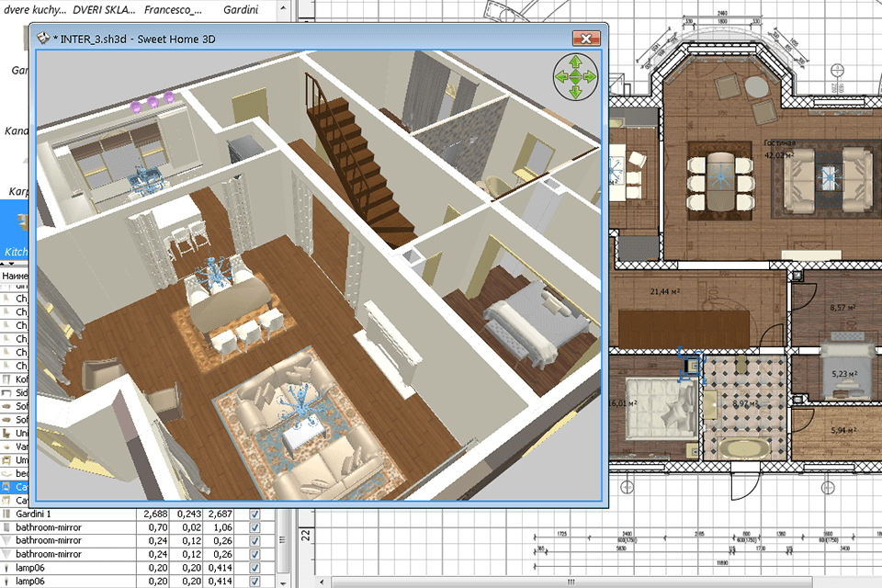Click the '5,23 м²' room label in plan
The height and width of the screenshot is (588, 882).
point(844,374)
